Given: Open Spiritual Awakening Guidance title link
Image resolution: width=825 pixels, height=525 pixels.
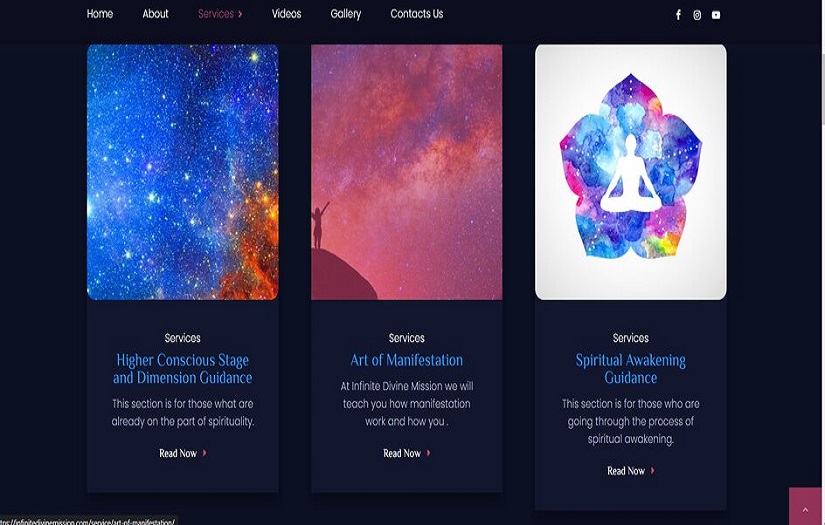Looking at the screenshot, I should pos(630,369).
